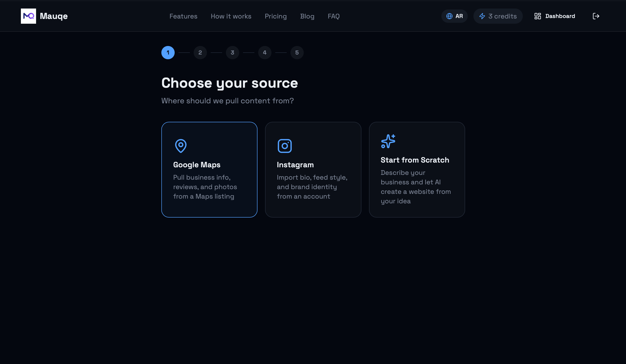
Task: Click the lightning bolt credits icon
Action: click(x=482, y=16)
